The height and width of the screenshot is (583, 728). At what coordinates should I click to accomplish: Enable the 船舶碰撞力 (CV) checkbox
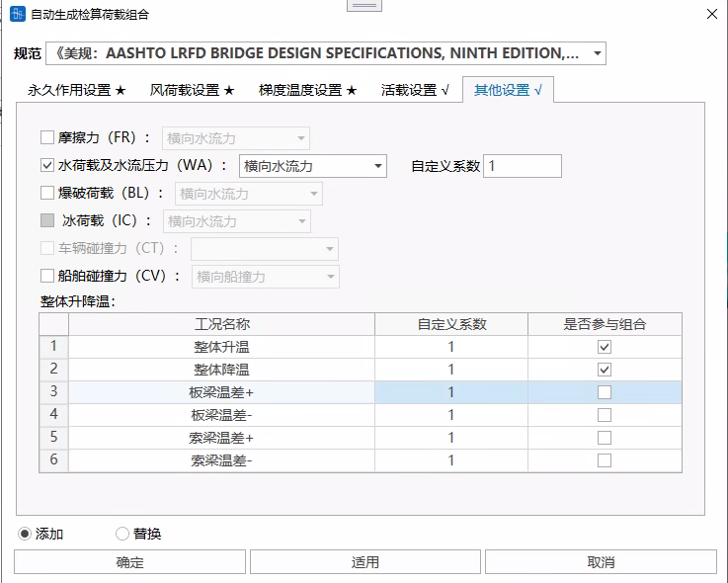(47, 276)
